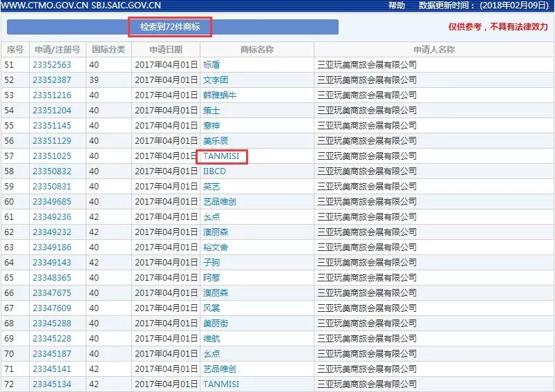Open registration number 23345134 link
The image size is (555, 392).
coord(52,384)
